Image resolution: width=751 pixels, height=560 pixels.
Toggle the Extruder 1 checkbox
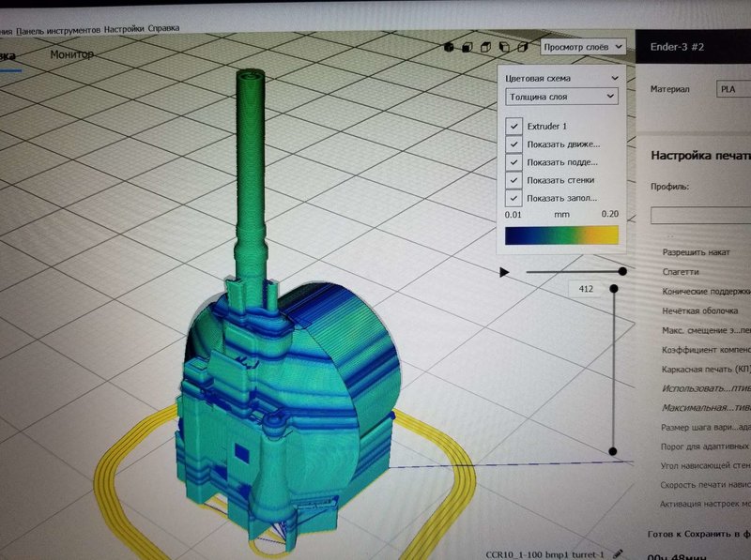point(513,126)
